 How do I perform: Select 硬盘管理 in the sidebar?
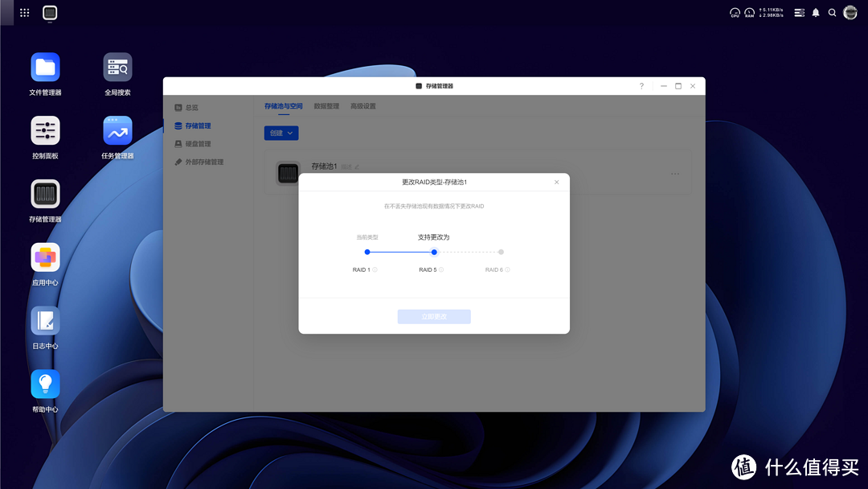(198, 144)
